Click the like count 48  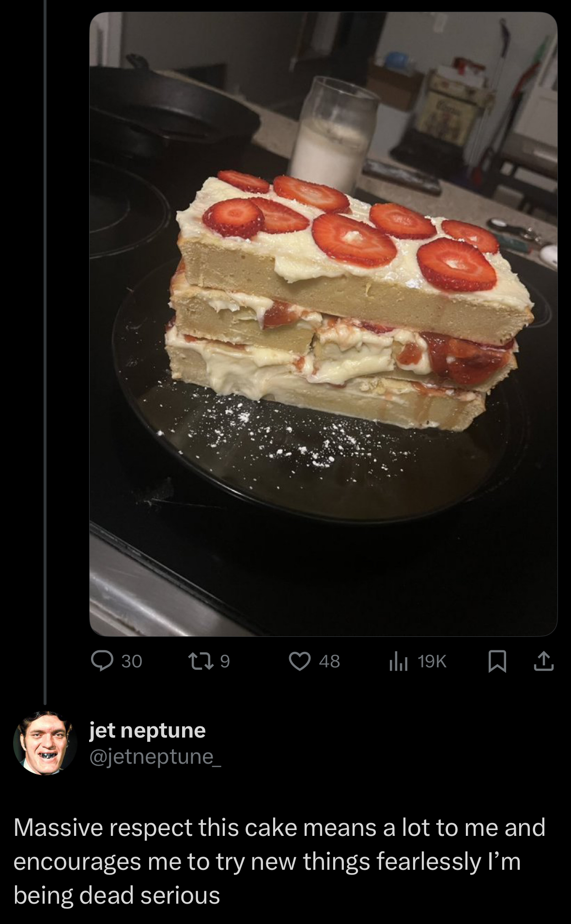click(x=329, y=662)
